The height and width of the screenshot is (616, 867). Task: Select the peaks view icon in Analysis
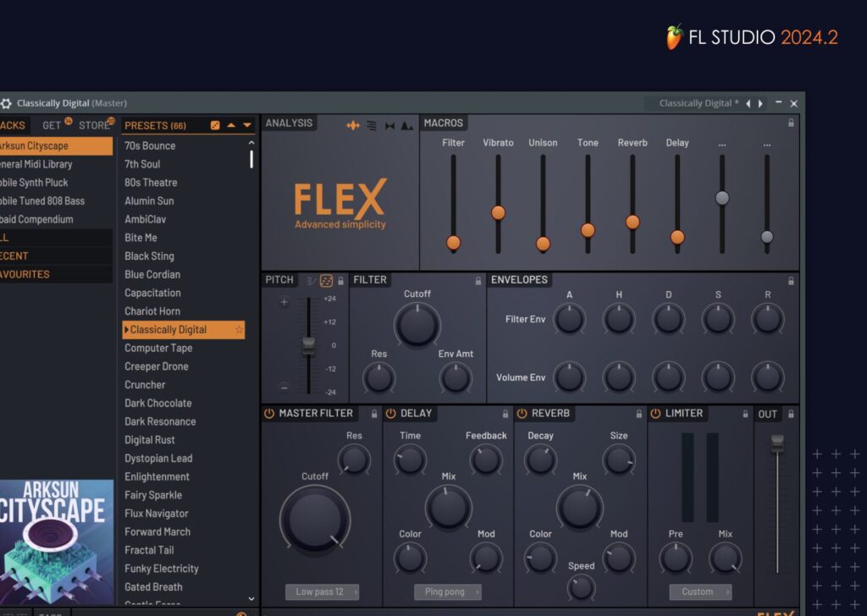[407, 126]
